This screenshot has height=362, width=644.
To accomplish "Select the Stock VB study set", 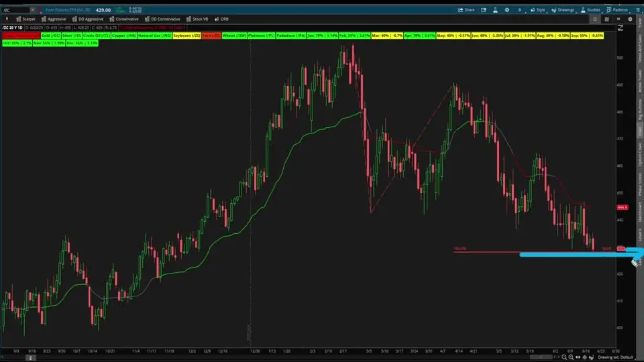I will click(x=197, y=19).
